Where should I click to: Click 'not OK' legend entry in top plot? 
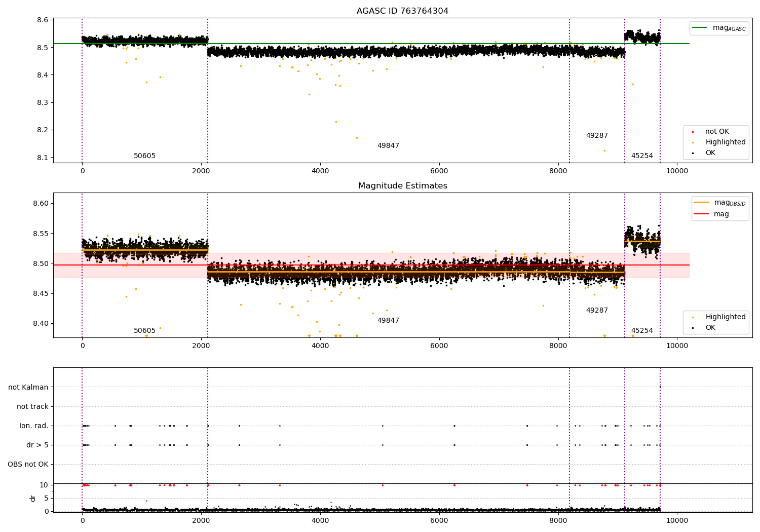click(x=717, y=132)
